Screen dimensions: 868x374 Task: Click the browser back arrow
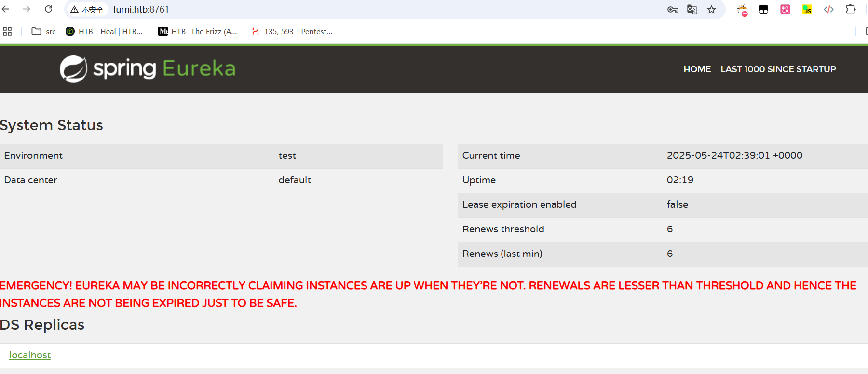coord(5,9)
